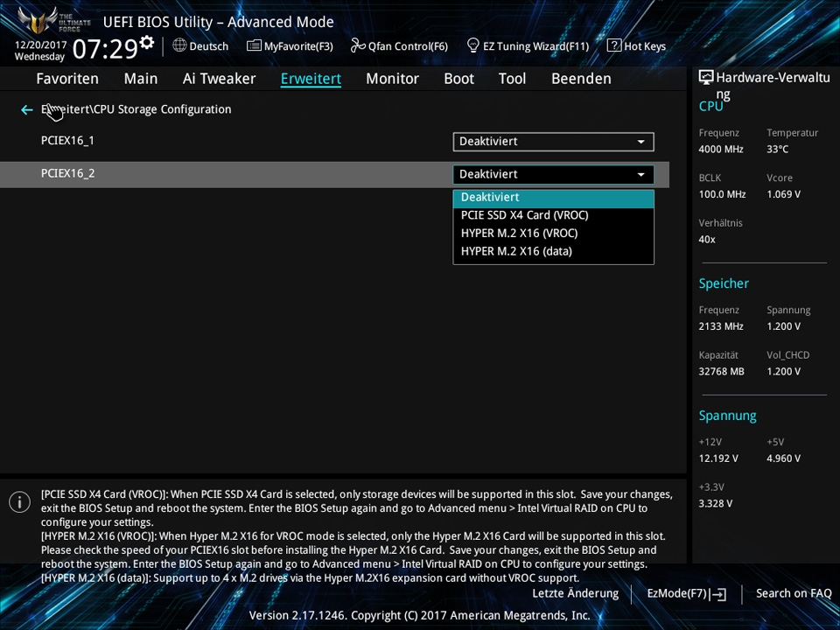Open the Beenden tab
840x630 pixels.
581,79
